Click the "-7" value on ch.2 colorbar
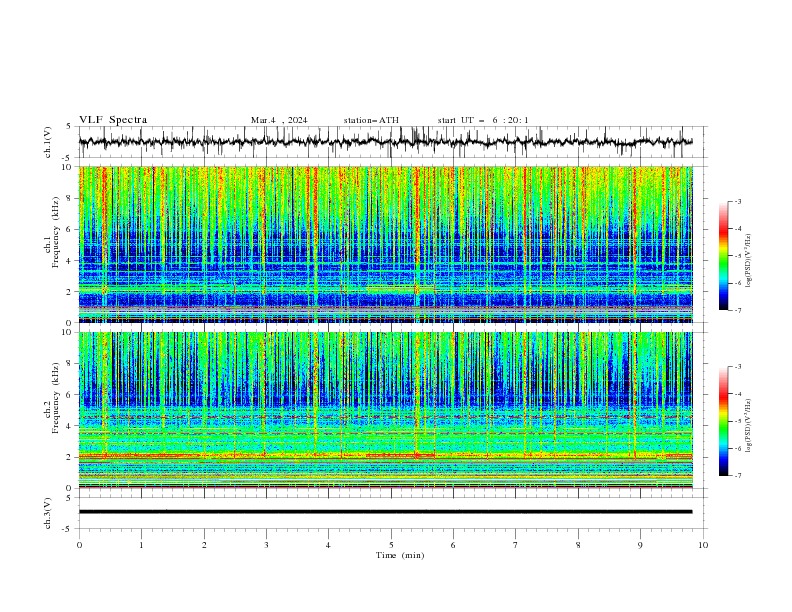This screenshot has height=612, width=792. click(738, 476)
